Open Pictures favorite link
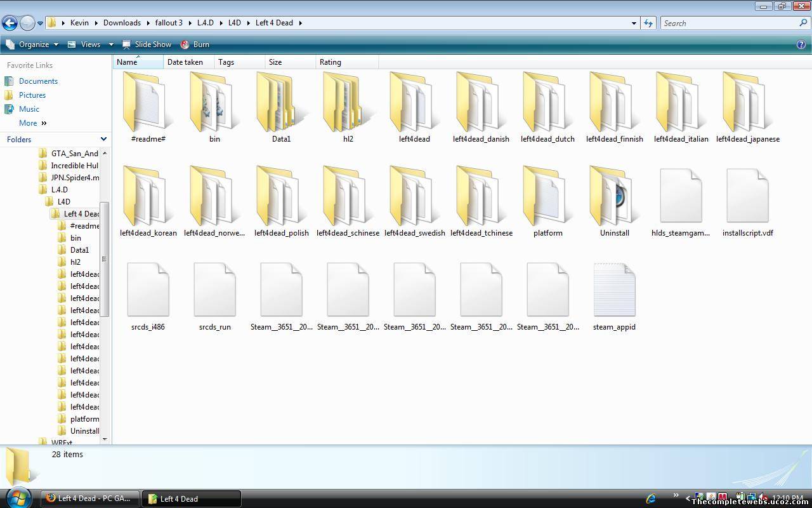 32,95
